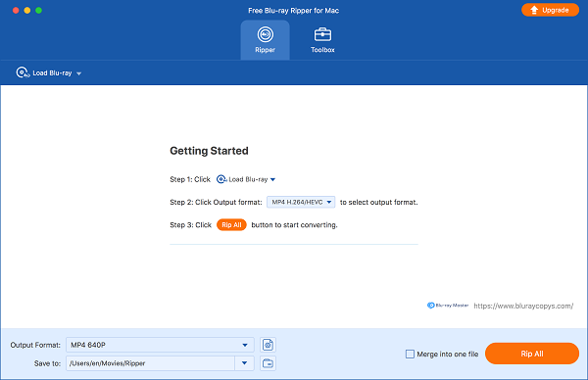Click the Save to path field
588x380 pixels.
(x=150, y=363)
